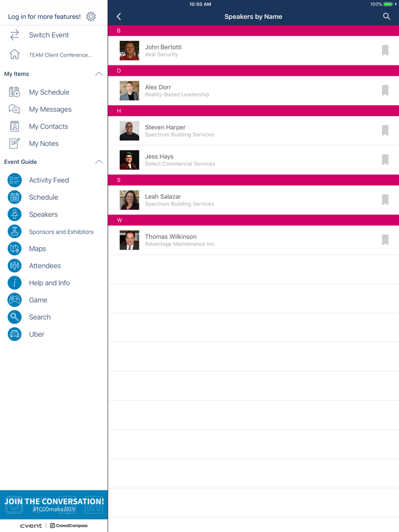Open My Notes pencil icon

[14, 143]
